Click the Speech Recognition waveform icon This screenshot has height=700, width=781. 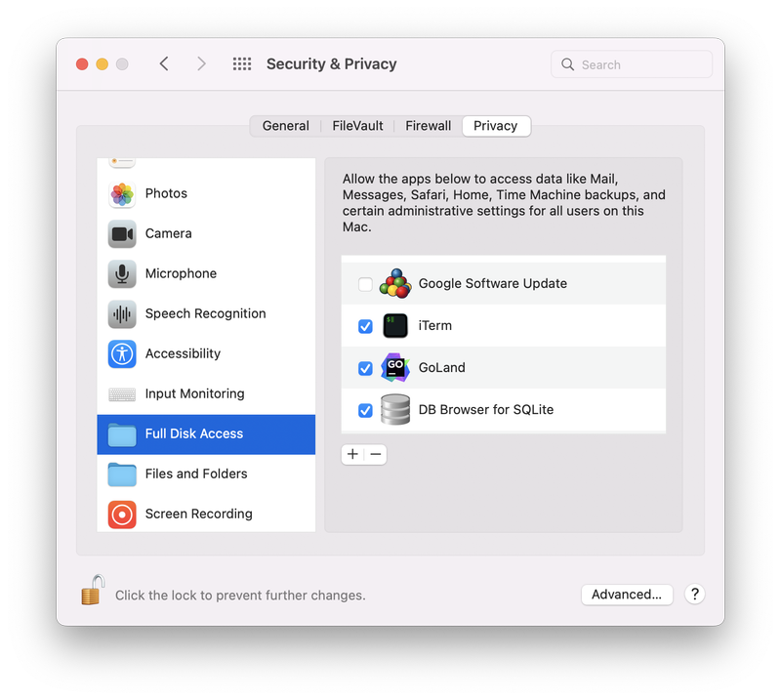click(x=121, y=314)
